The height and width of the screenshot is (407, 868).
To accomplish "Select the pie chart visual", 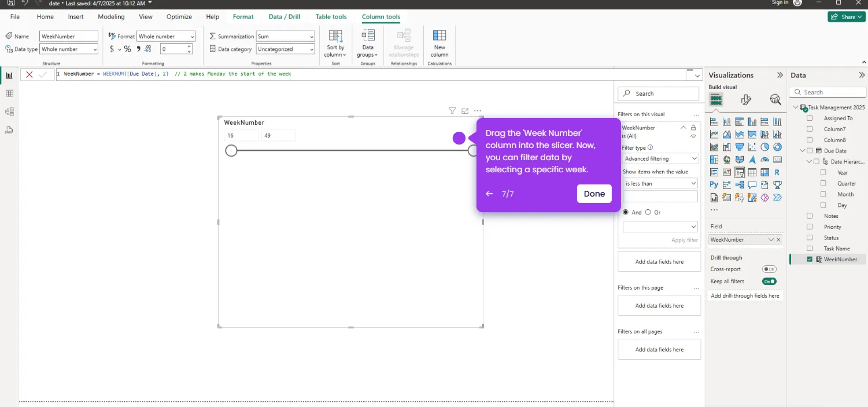I will click(765, 147).
